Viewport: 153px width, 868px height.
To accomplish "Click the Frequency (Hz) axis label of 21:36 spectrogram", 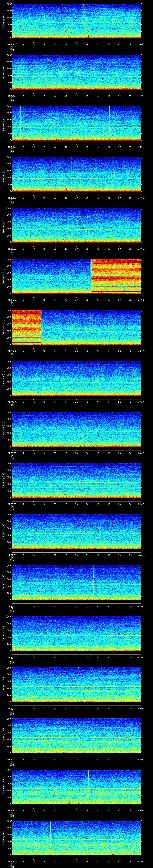I will [x=3, y=378].
